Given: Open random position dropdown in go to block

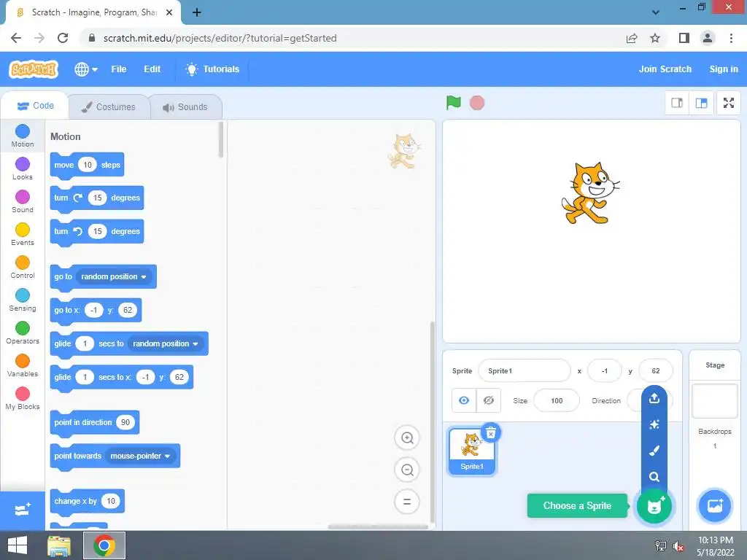Looking at the screenshot, I should 114,276.
